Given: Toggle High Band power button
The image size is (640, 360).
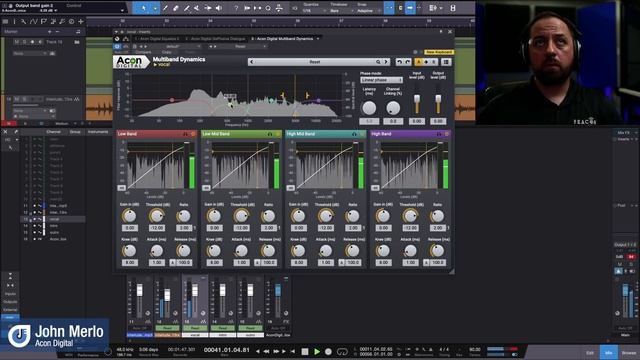Looking at the screenshot, I should click(447, 134).
